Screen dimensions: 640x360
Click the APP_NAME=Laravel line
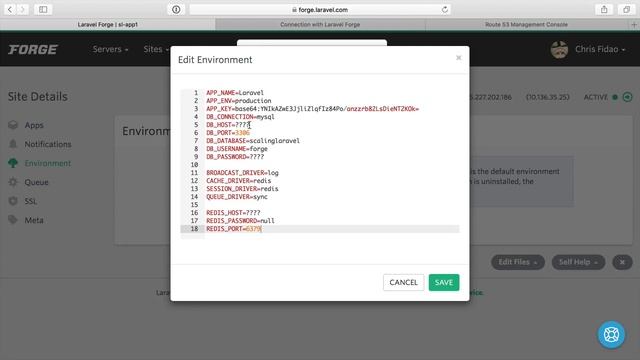click(x=235, y=93)
